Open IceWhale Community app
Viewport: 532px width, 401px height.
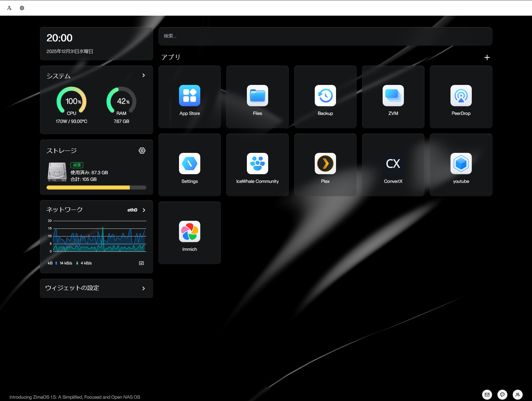pyautogui.click(x=257, y=164)
